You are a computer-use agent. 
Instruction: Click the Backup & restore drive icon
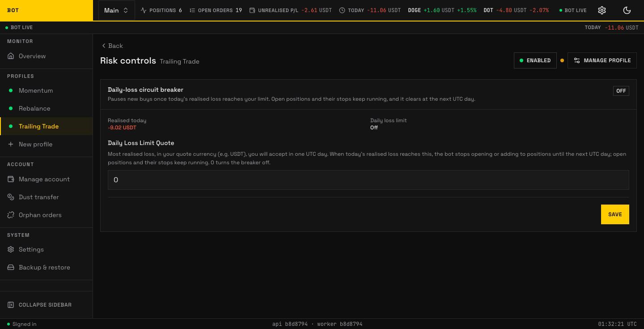point(11,267)
